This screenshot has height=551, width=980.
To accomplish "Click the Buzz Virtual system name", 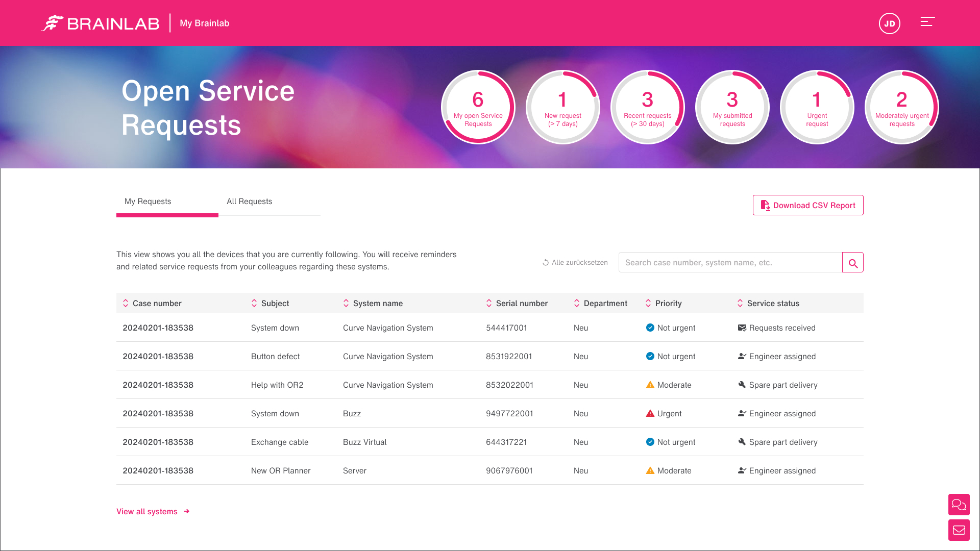I will coord(365,442).
